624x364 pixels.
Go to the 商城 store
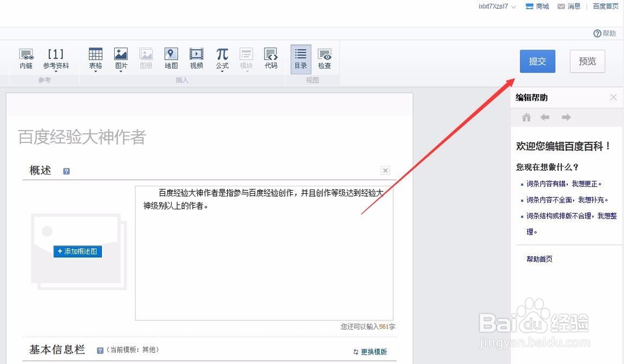coord(537,6)
